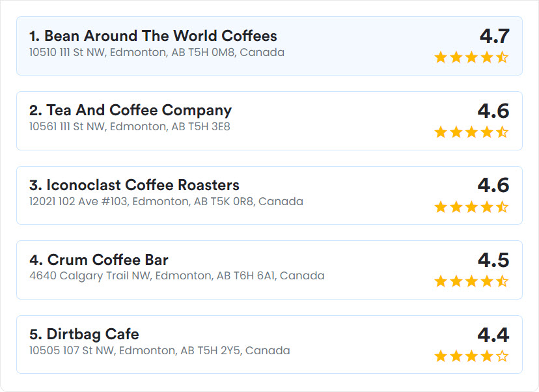Click the star rating icons for Bean Around
The height and width of the screenshot is (392, 539).
471,57
